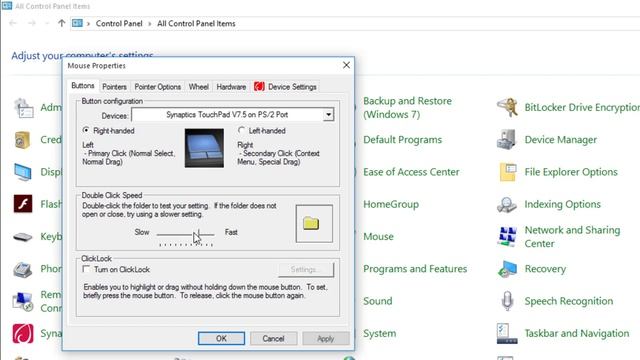The width and height of the screenshot is (640, 360).
Task: Open the Mouse link in Control Panel
Action: (x=378, y=236)
